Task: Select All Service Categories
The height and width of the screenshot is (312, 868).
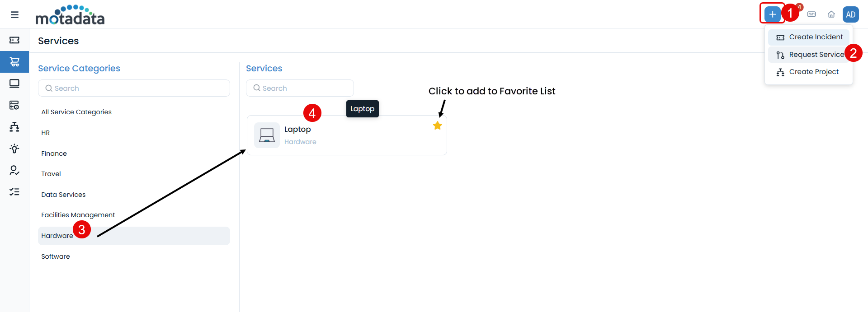Action: [x=76, y=112]
